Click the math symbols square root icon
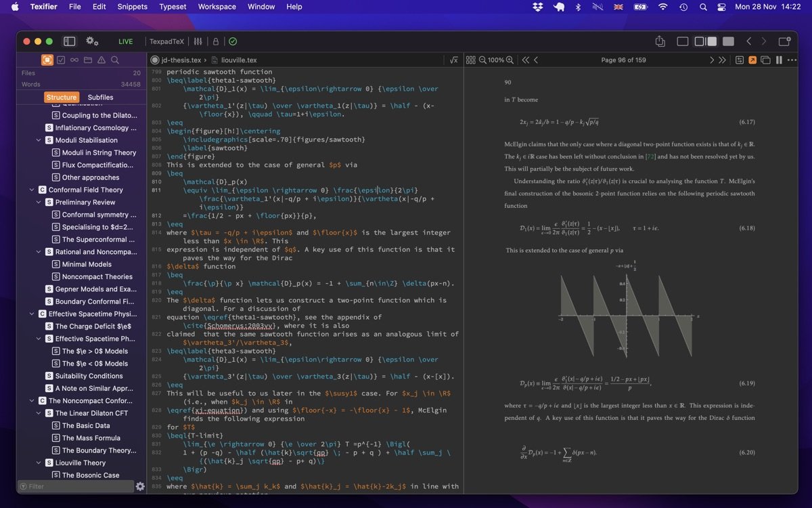812x508 pixels. [453, 60]
